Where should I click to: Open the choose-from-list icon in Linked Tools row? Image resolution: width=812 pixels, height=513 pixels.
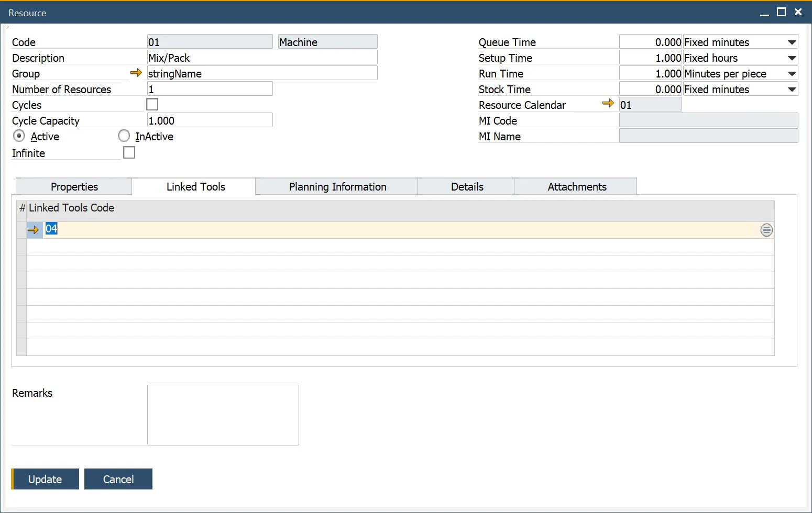tap(766, 230)
